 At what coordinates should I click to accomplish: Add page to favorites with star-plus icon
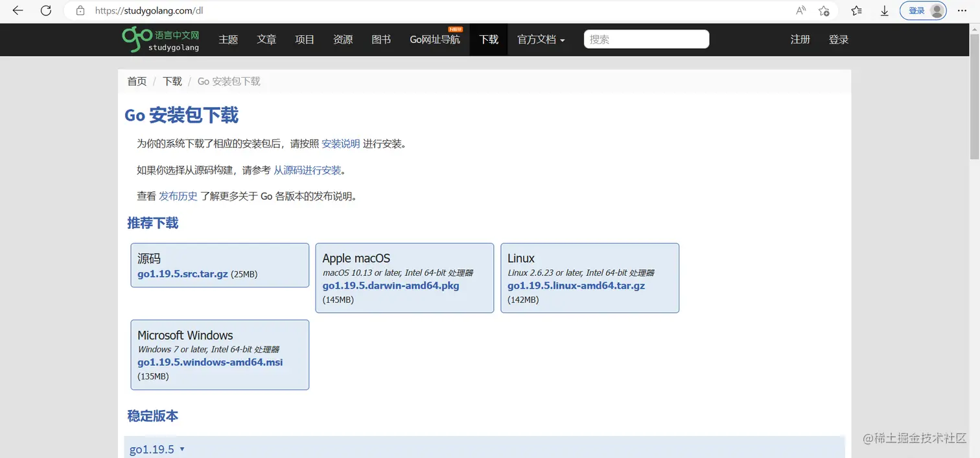pos(824,10)
